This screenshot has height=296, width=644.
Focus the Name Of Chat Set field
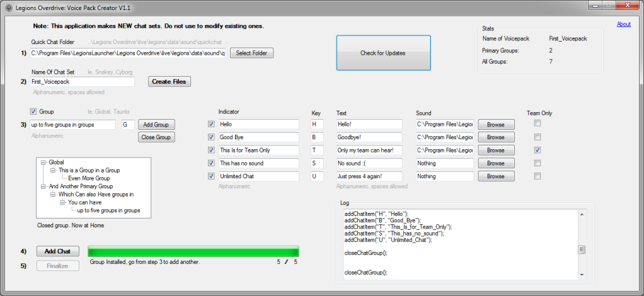click(82, 82)
